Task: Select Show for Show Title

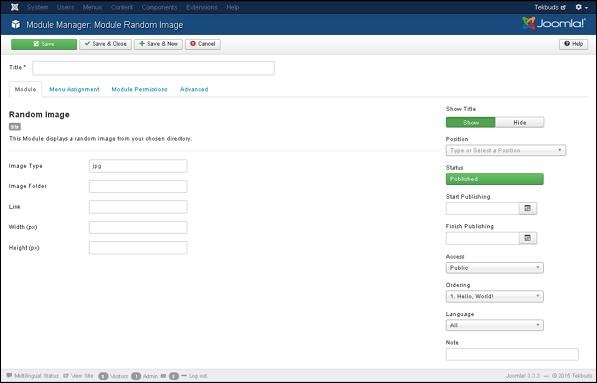Action: [x=471, y=123]
